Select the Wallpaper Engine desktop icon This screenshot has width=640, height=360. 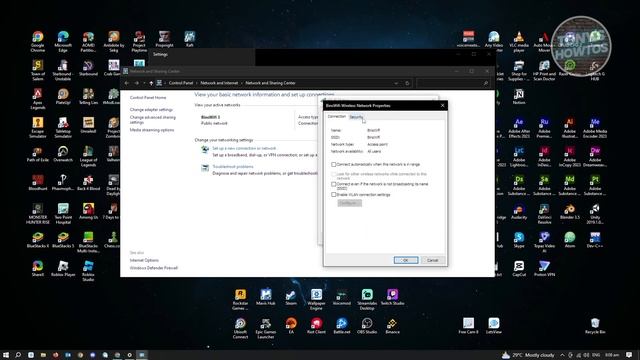(x=316, y=299)
